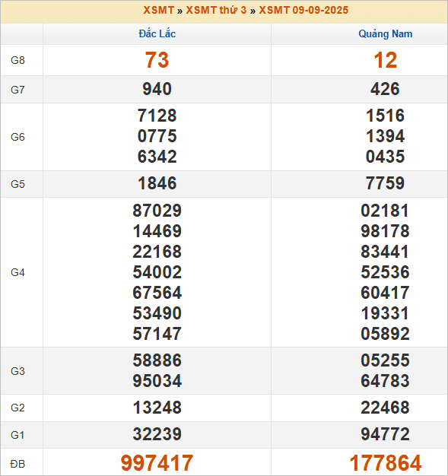Click special prize number 997417
The width and height of the screenshot is (448, 476).
tap(157, 463)
